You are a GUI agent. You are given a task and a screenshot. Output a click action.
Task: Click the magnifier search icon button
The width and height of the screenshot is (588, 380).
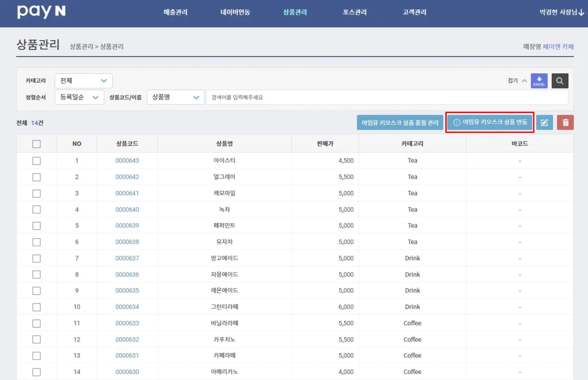click(x=560, y=81)
